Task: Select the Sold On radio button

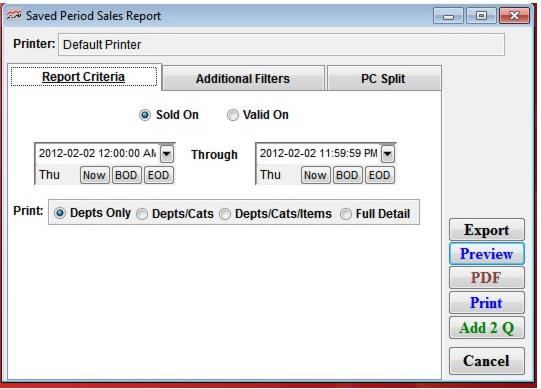Action: (145, 115)
